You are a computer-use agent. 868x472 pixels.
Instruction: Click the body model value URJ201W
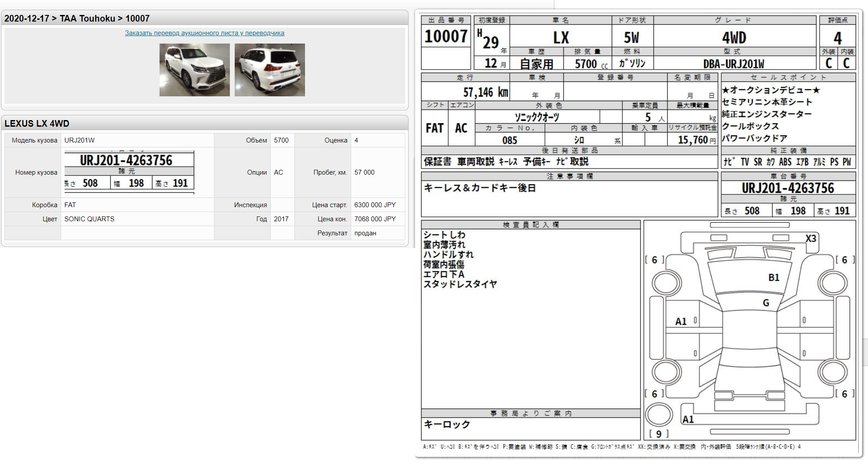(80, 140)
